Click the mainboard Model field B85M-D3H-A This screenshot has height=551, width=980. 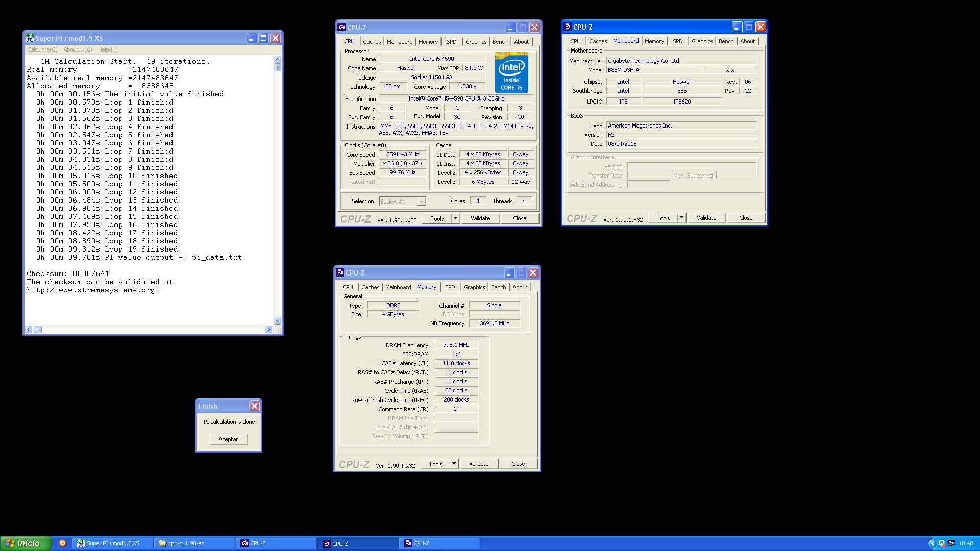pos(654,70)
